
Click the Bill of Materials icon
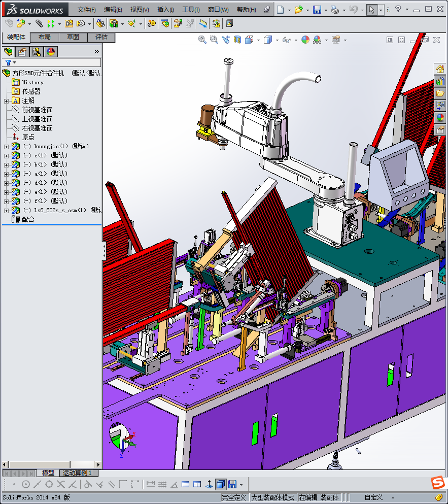165,23
